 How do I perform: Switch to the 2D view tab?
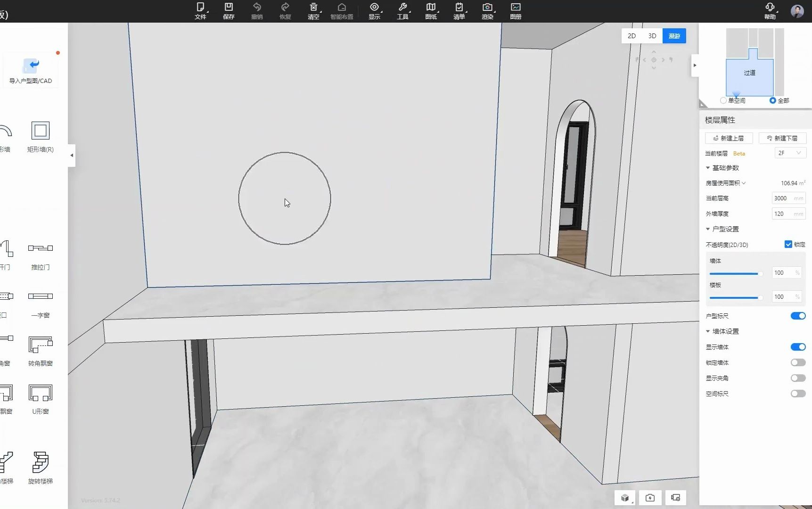(632, 35)
